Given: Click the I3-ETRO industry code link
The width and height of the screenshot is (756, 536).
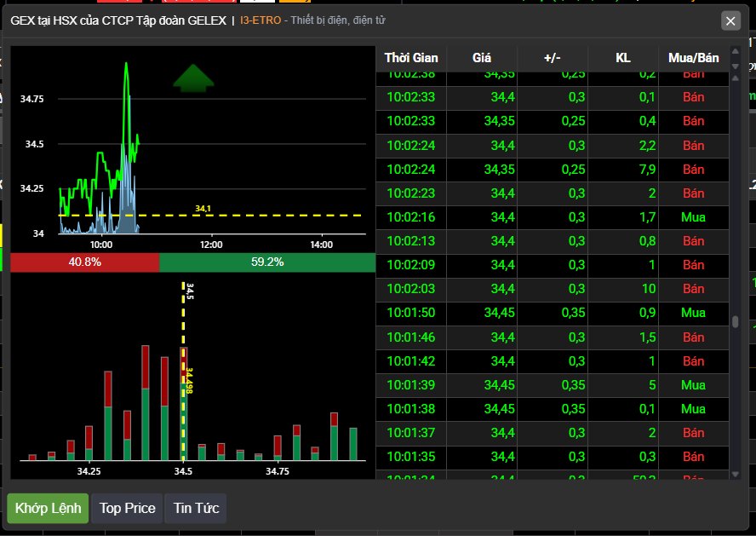Looking at the screenshot, I should click(x=261, y=20).
